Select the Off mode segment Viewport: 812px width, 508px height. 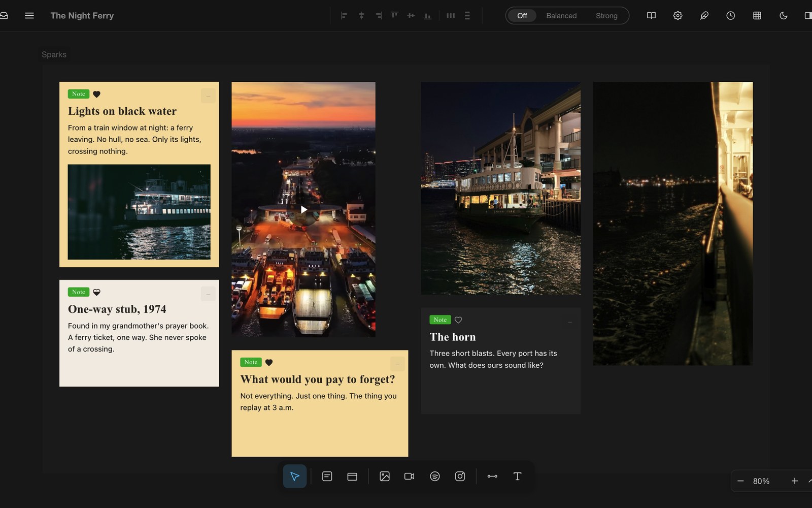(522, 16)
